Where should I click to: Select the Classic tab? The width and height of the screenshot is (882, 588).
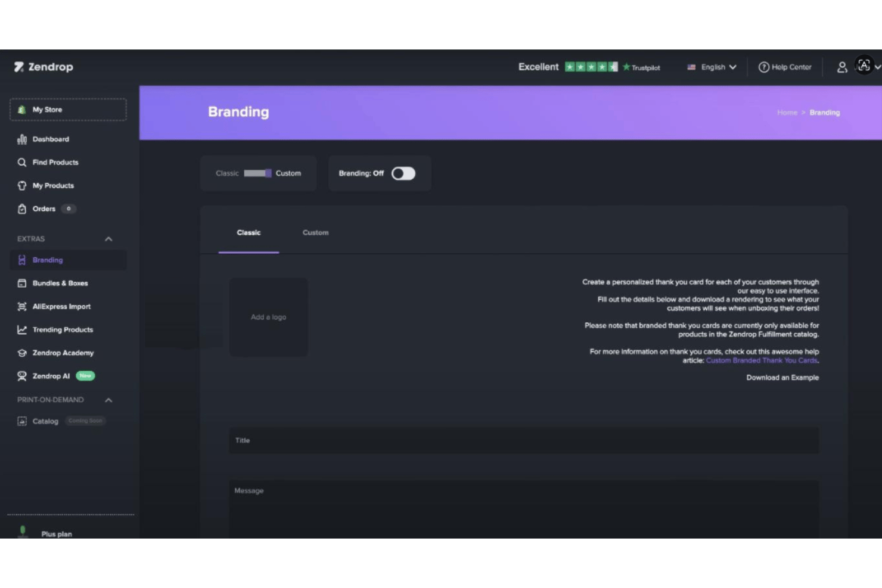click(x=249, y=232)
